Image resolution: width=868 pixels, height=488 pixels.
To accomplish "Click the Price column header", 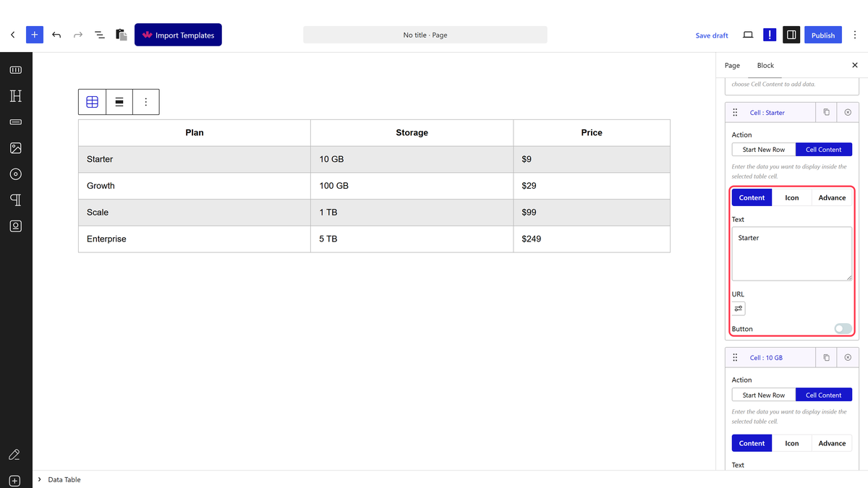I will (x=592, y=133).
